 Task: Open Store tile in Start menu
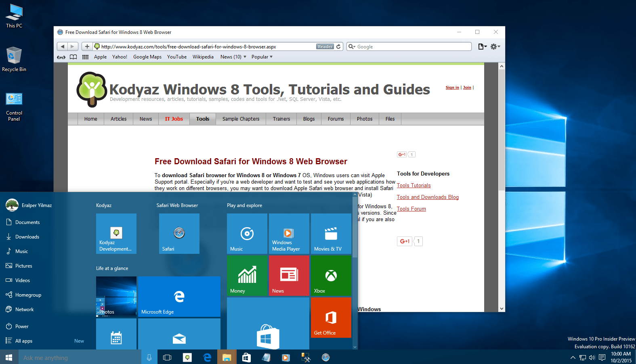tap(268, 324)
